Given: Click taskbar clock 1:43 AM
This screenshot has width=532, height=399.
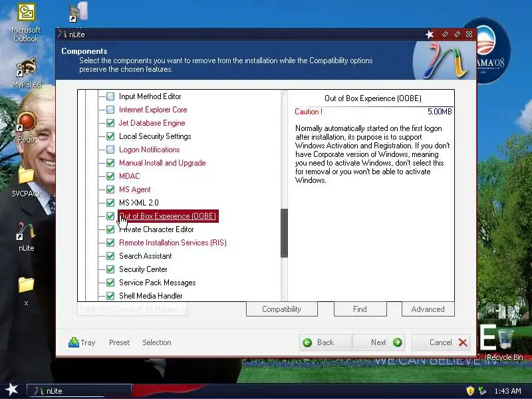Looking at the screenshot, I should coord(507,391).
